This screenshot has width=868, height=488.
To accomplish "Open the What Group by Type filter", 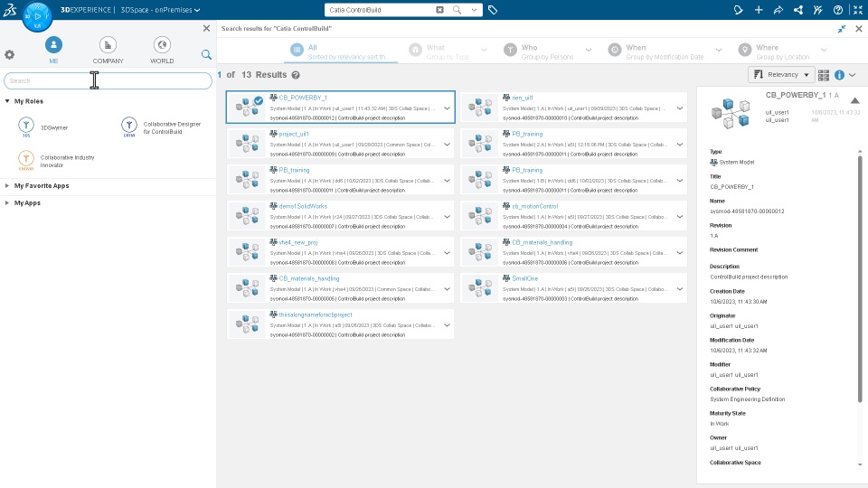I will 448,51.
